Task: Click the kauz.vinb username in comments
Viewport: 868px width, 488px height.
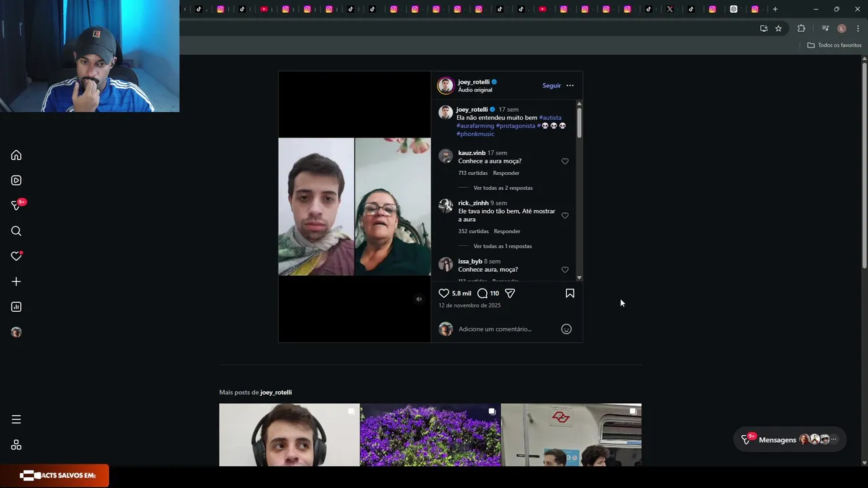Action: point(471,153)
